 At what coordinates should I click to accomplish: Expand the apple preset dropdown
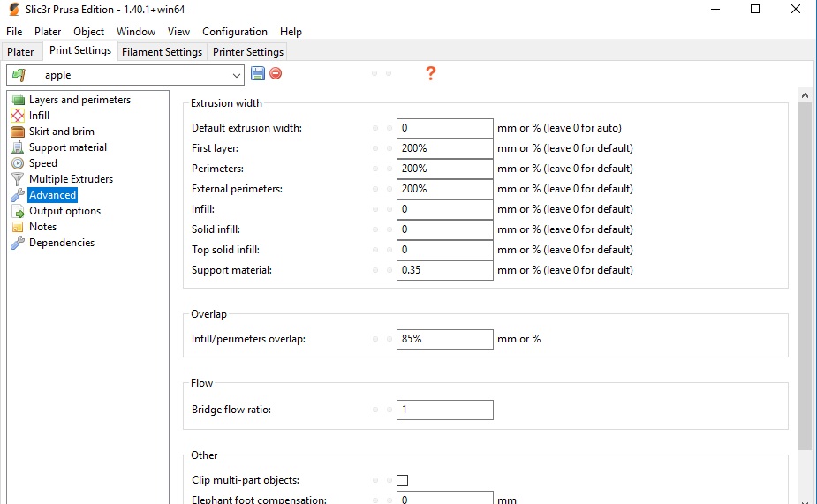click(x=235, y=75)
